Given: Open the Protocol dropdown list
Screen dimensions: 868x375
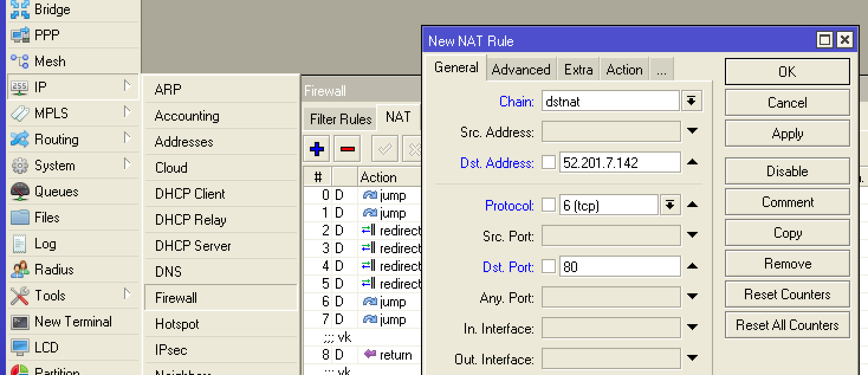Looking at the screenshot, I should [x=670, y=205].
